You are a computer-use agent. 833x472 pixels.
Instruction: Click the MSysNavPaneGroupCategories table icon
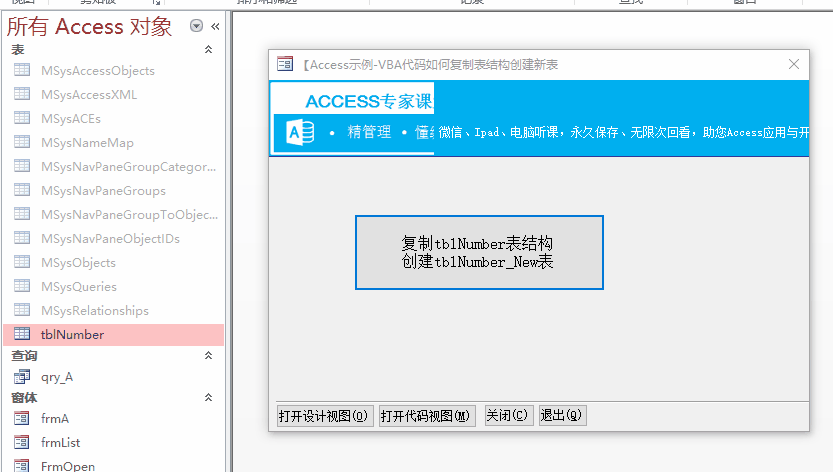tap(22, 166)
